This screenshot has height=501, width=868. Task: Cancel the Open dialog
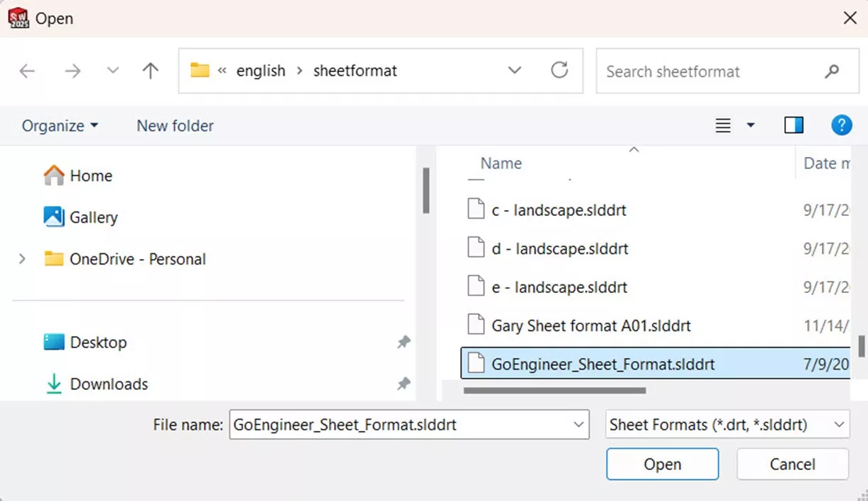[x=792, y=464]
